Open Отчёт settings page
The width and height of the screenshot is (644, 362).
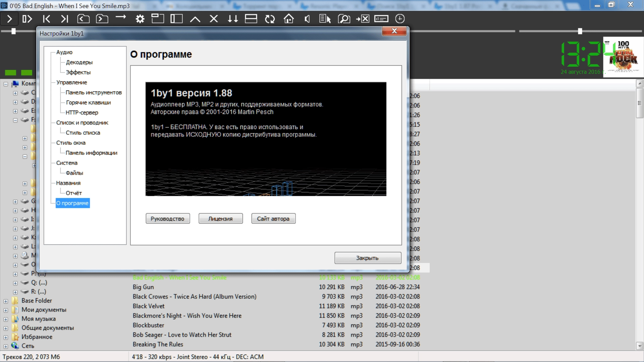coord(73,193)
